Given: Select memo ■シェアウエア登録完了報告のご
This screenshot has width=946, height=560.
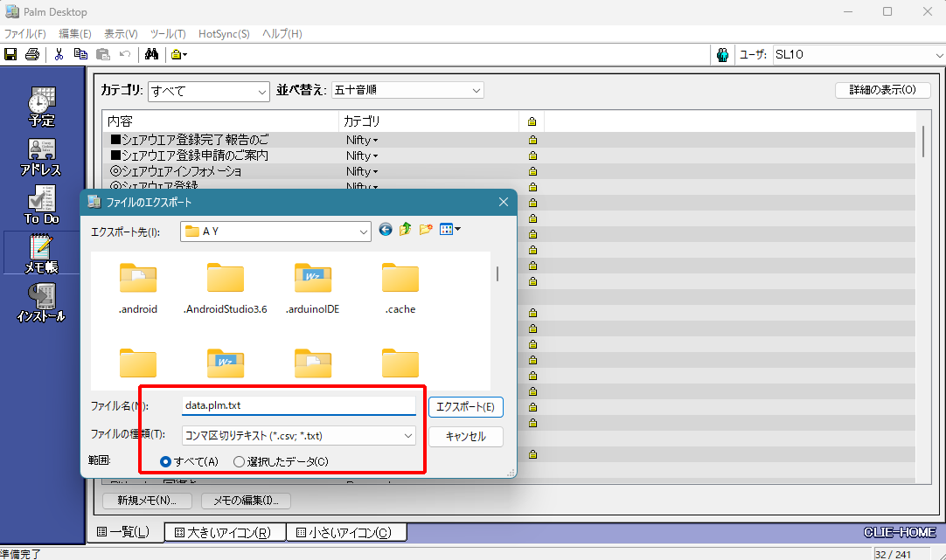Looking at the screenshot, I should (190, 140).
